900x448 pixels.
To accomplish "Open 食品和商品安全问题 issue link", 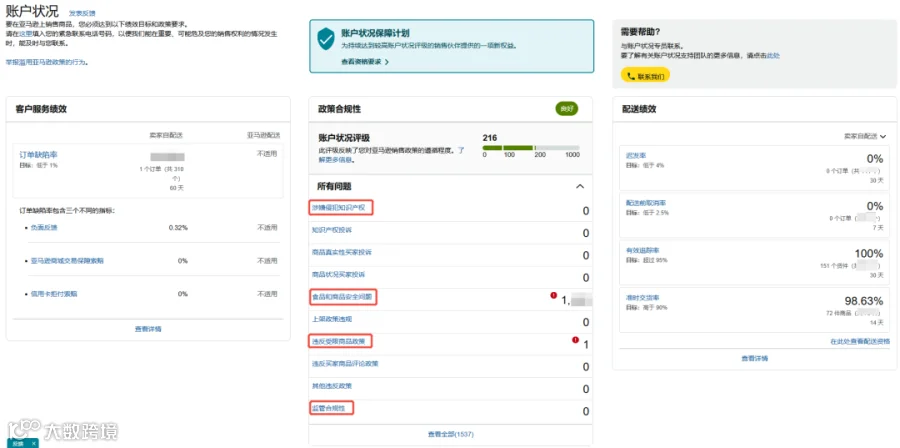I will tap(342, 297).
